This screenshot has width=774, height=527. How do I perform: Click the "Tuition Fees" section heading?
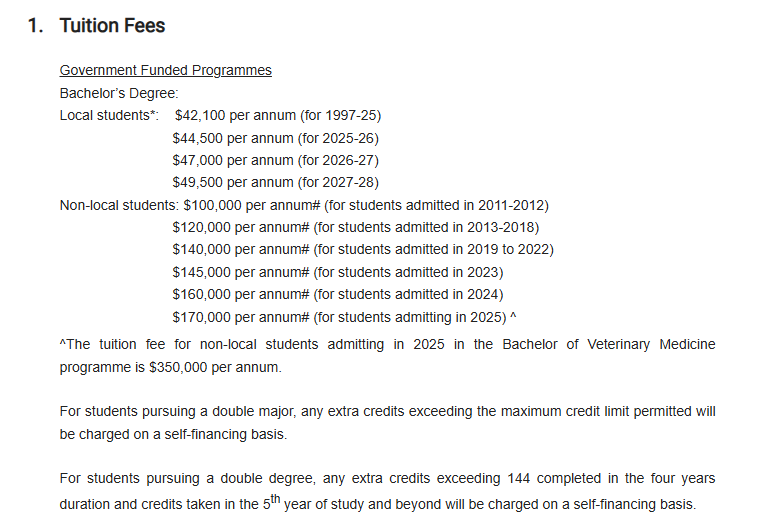pyautogui.click(x=112, y=26)
